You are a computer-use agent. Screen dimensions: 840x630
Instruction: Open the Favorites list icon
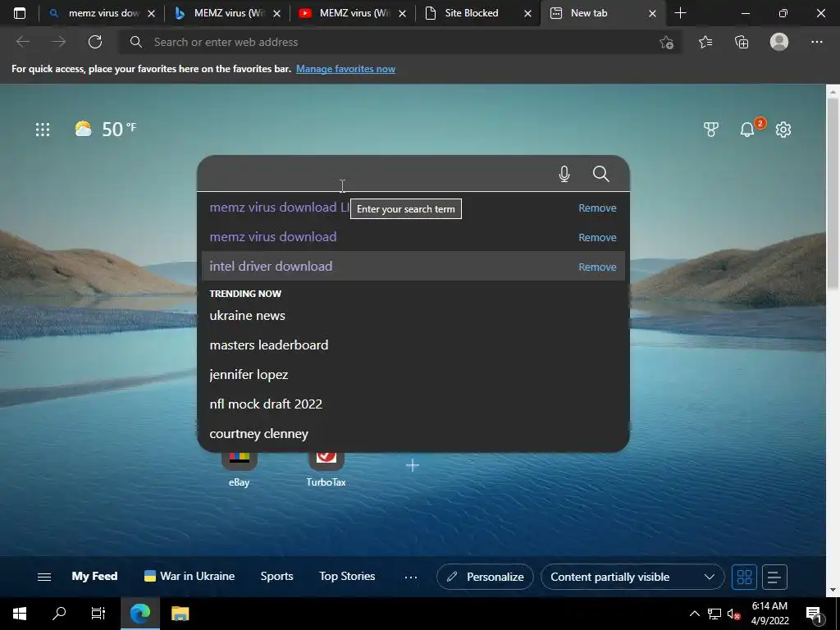tap(705, 42)
